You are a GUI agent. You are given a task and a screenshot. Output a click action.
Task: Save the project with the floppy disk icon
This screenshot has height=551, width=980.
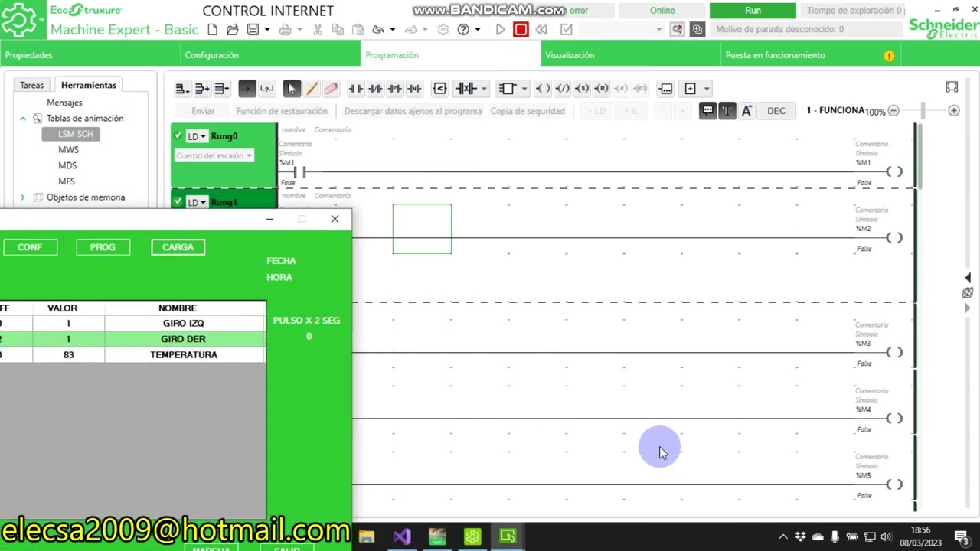(x=253, y=30)
